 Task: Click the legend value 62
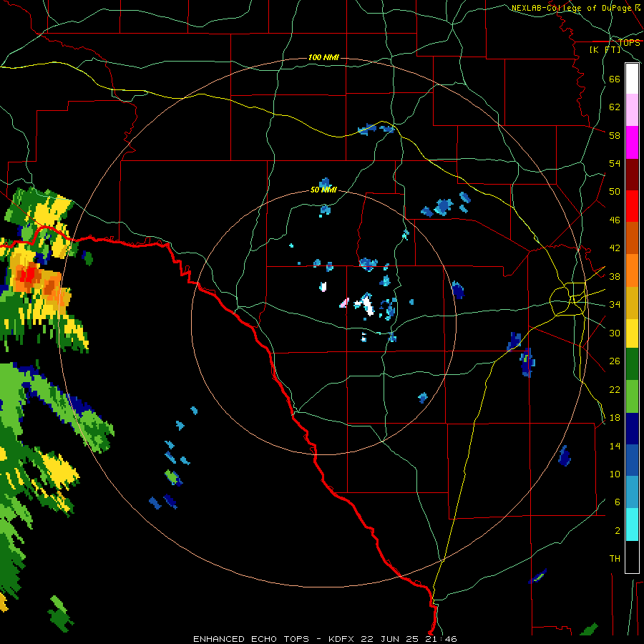tap(615, 107)
